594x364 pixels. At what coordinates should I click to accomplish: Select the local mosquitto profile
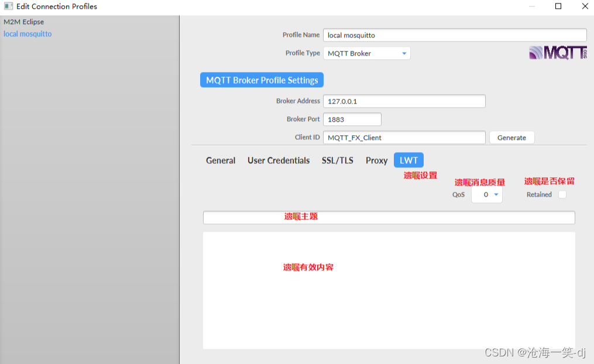click(28, 34)
